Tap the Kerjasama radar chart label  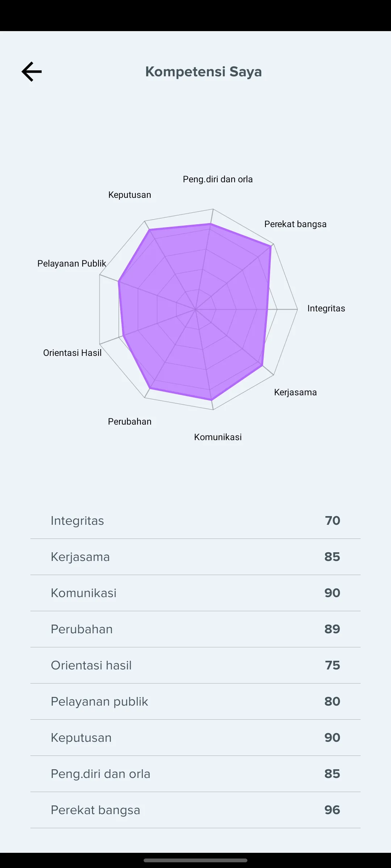[295, 392]
